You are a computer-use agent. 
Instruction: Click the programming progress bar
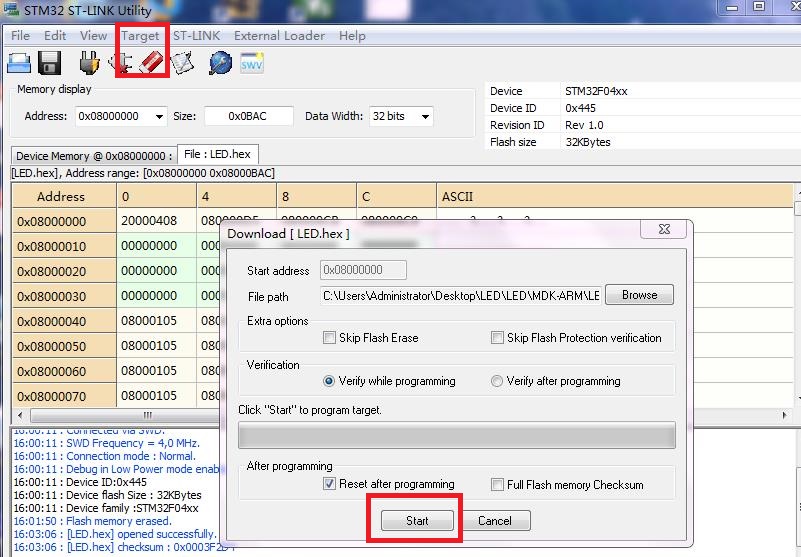(457, 435)
